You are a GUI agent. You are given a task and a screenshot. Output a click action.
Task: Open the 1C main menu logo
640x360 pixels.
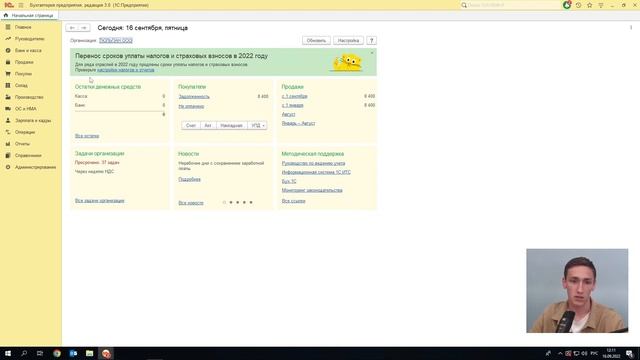(x=9, y=5)
